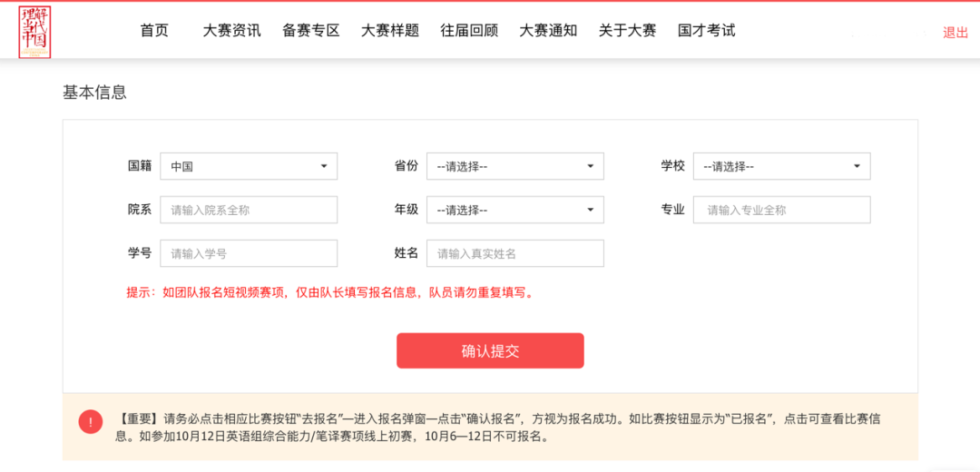The image size is (980, 472).
Task: Expand the 省份 province dropdown
Action: [514, 166]
